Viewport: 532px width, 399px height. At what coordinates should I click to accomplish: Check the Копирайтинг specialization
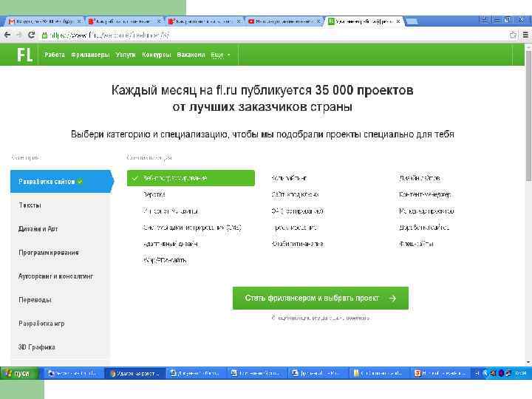(x=289, y=178)
